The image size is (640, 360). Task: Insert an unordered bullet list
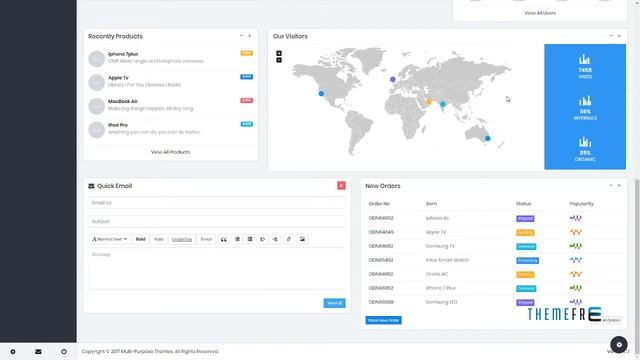237,239
